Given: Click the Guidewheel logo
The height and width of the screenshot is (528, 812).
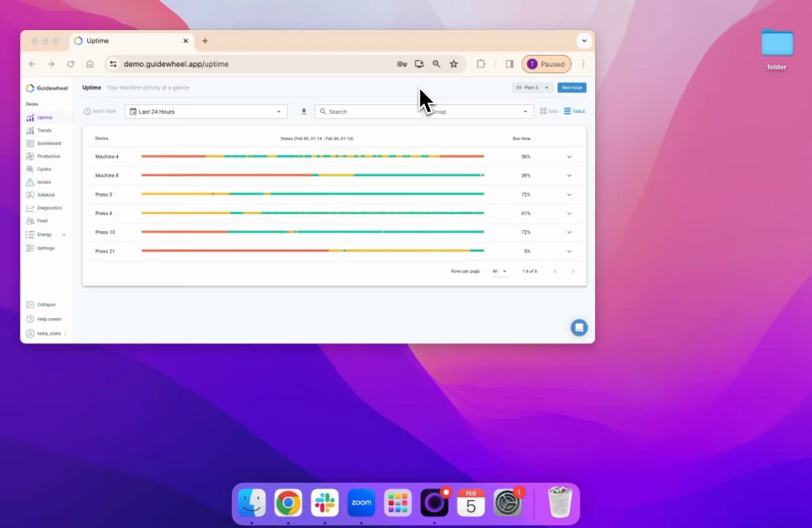Looking at the screenshot, I should coord(47,88).
